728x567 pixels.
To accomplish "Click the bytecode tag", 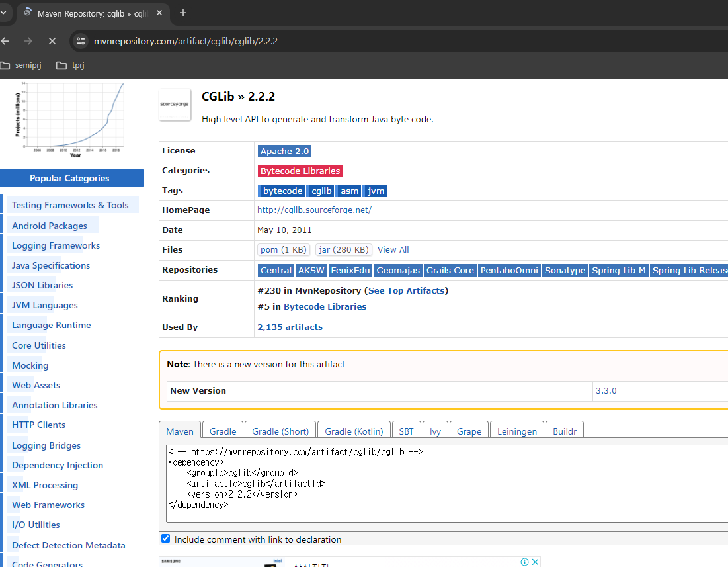I will pyautogui.click(x=282, y=191).
